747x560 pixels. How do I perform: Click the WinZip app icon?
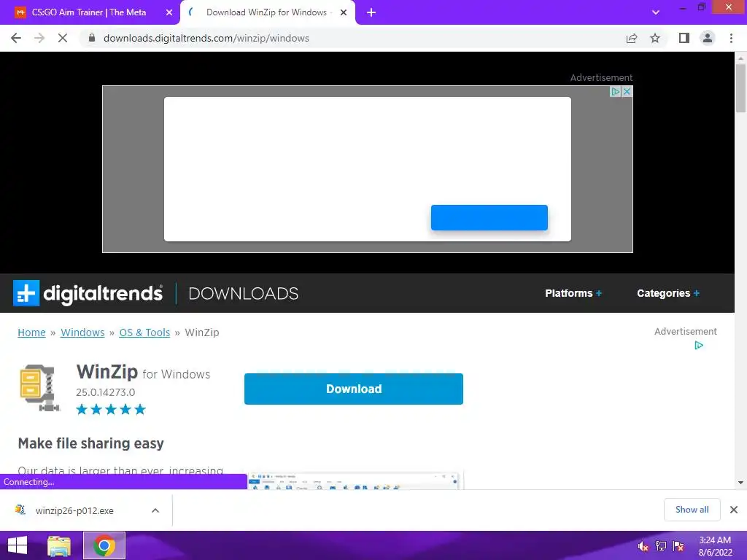[x=40, y=388]
